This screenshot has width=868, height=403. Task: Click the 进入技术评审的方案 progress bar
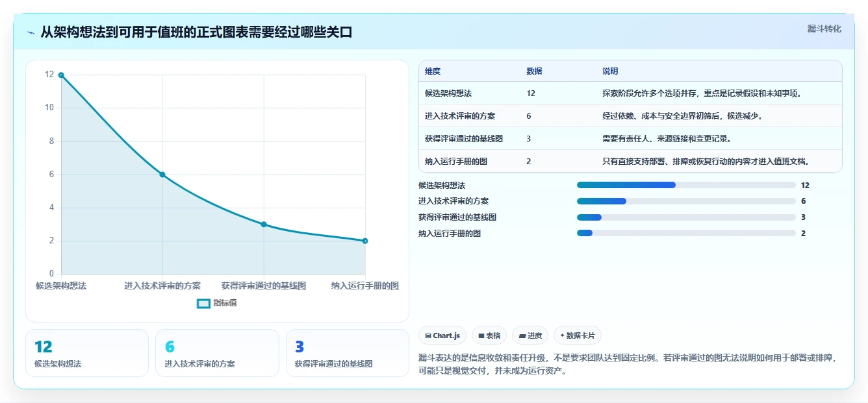coord(686,201)
